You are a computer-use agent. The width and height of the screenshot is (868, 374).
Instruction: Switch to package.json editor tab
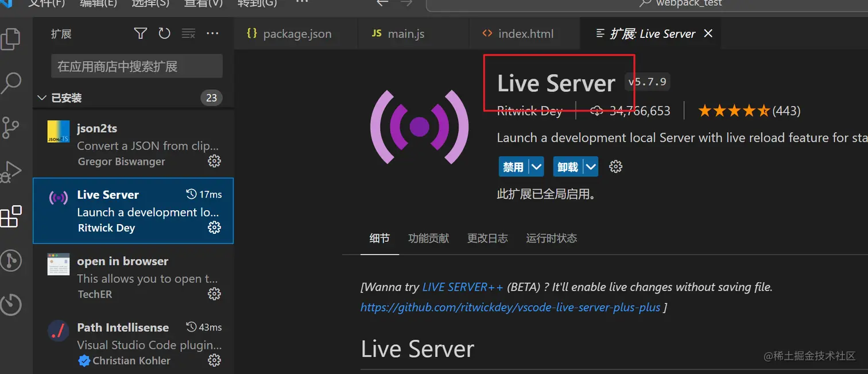coord(296,34)
